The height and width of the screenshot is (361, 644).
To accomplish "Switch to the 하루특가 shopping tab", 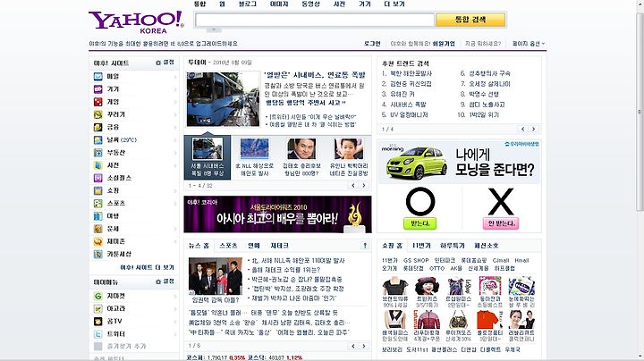I will click(x=453, y=246).
